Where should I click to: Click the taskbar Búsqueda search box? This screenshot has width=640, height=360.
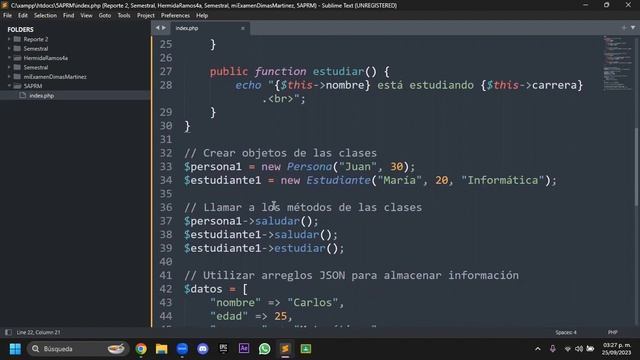click(x=78, y=349)
